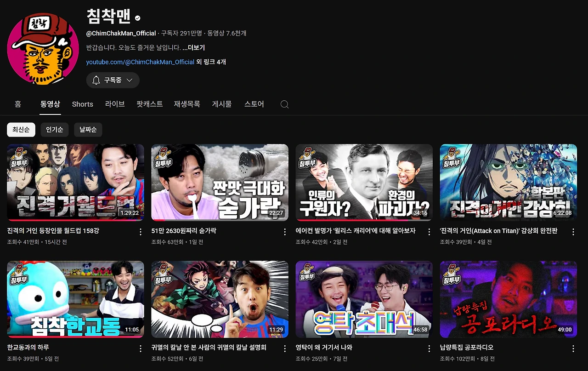The height and width of the screenshot is (371, 588).
Task: Open video title 영탁이 왜 거기서 나와
Action: coord(324,347)
